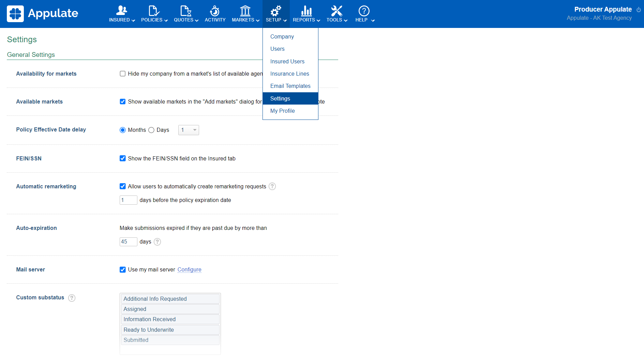644x361 pixels.
Task: Open Activity using its stopwatch icon
Action: (215, 10)
